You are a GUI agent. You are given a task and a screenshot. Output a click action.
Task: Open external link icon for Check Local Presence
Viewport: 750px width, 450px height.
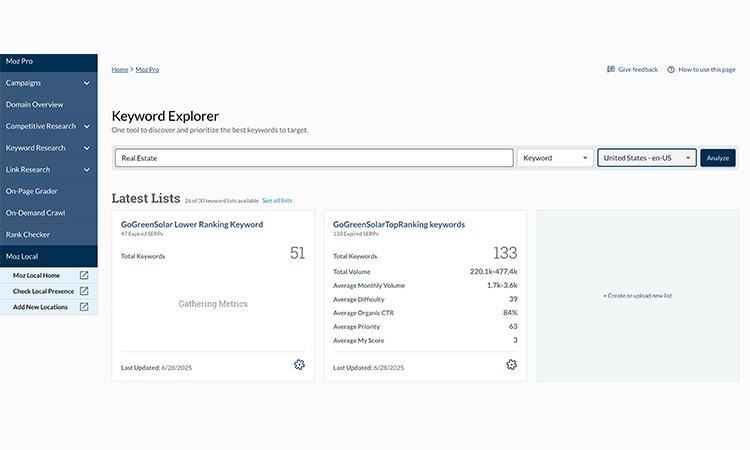(84, 291)
